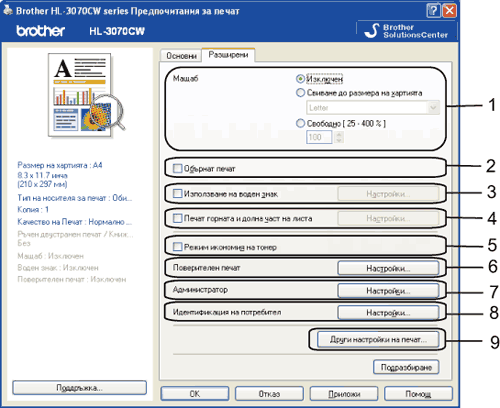Image resolution: width=500 pixels, height=408 pixels.
Task: Select Свиване до размера на хартията option
Action: pos(300,93)
